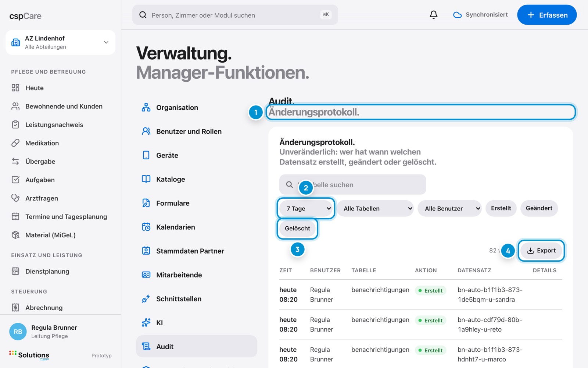
Task: Click Audit scroll icon
Action: pyautogui.click(x=146, y=347)
